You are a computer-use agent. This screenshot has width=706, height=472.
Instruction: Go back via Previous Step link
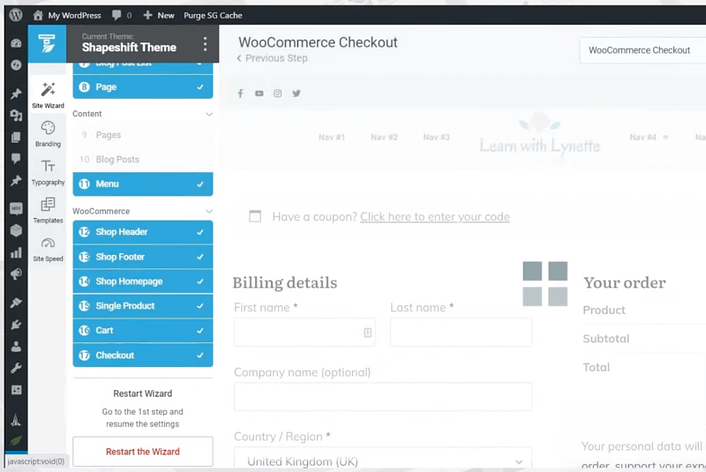272,58
